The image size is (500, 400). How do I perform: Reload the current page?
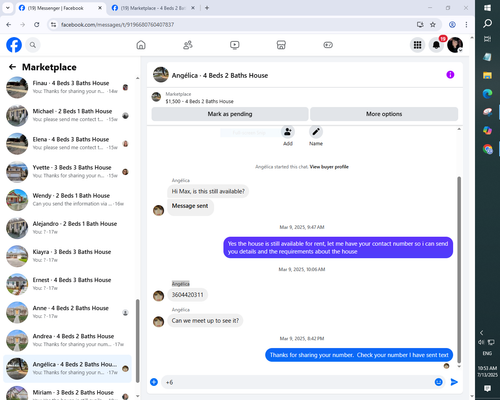[37, 25]
